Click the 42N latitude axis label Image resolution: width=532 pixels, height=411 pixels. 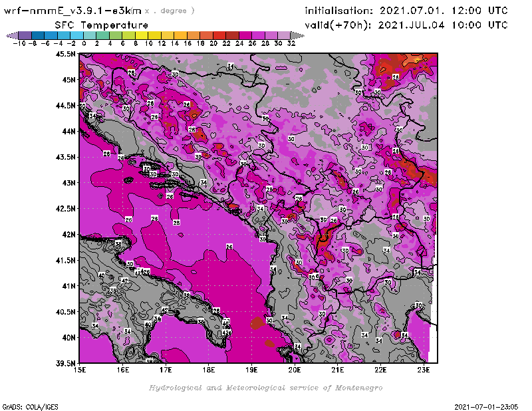click(x=68, y=235)
